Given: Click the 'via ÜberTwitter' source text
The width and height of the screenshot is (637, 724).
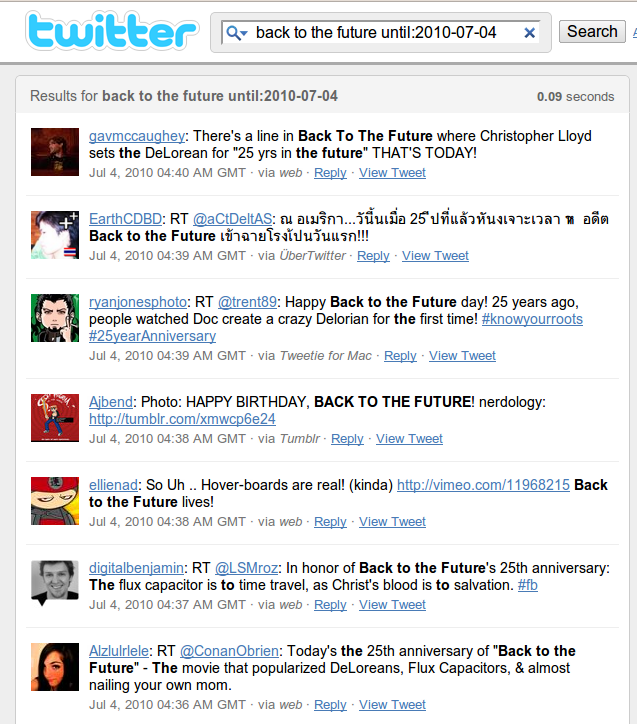Looking at the screenshot, I should pyautogui.click(x=301, y=256).
